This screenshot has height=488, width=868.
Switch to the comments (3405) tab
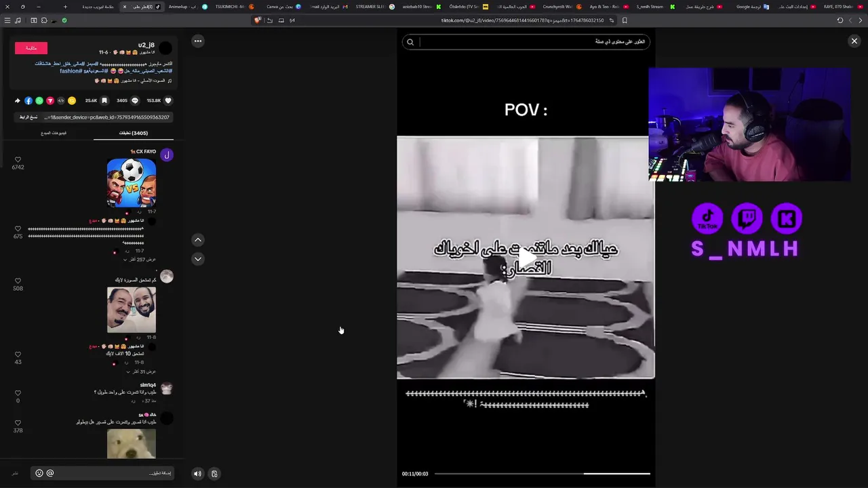(x=134, y=133)
